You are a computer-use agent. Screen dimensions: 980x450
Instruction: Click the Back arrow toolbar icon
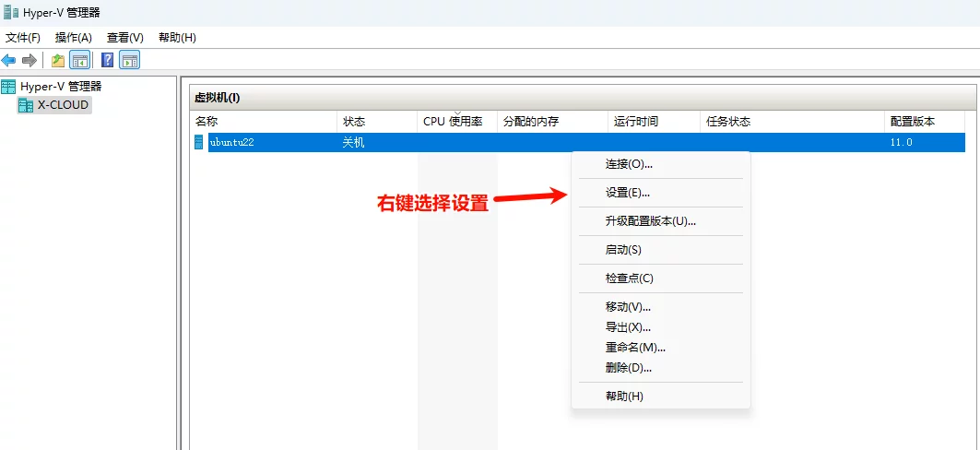[x=8, y=61]
